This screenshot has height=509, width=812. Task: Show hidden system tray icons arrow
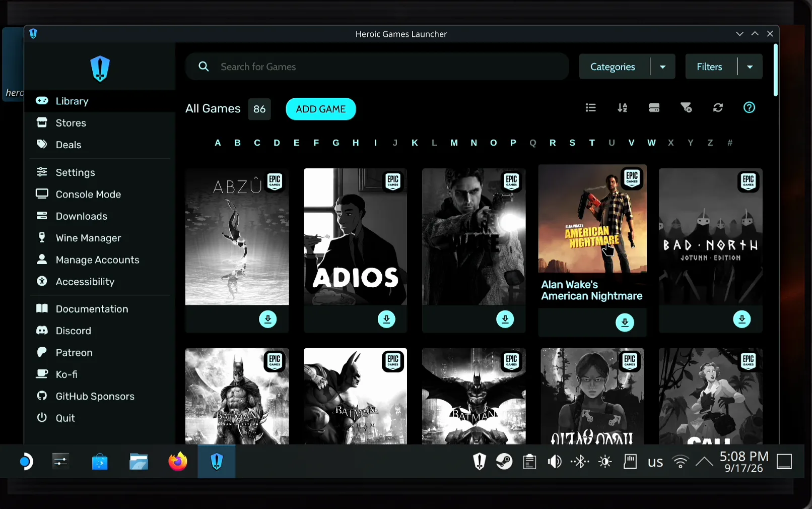click(704, 462)
